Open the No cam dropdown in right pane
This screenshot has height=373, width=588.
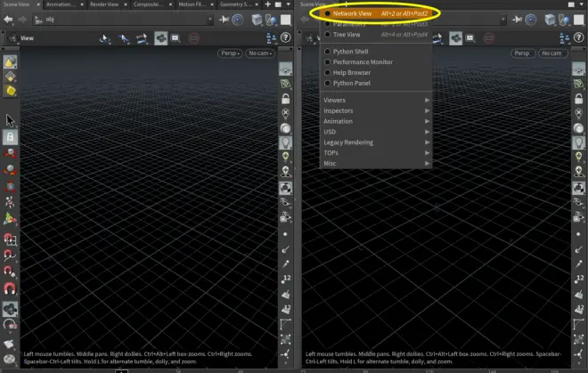pyautogui.click(x=552, y=53)
